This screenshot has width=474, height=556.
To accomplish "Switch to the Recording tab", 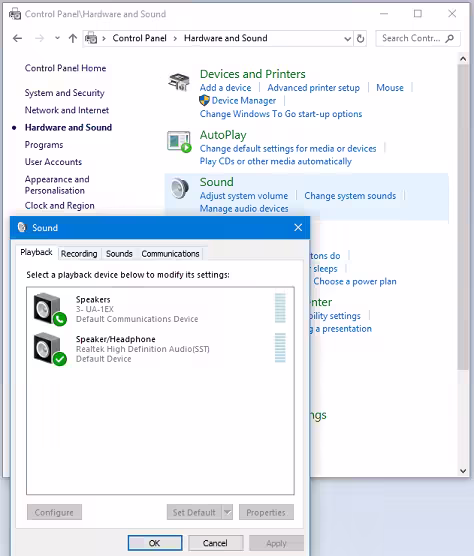I will [79, 254].
